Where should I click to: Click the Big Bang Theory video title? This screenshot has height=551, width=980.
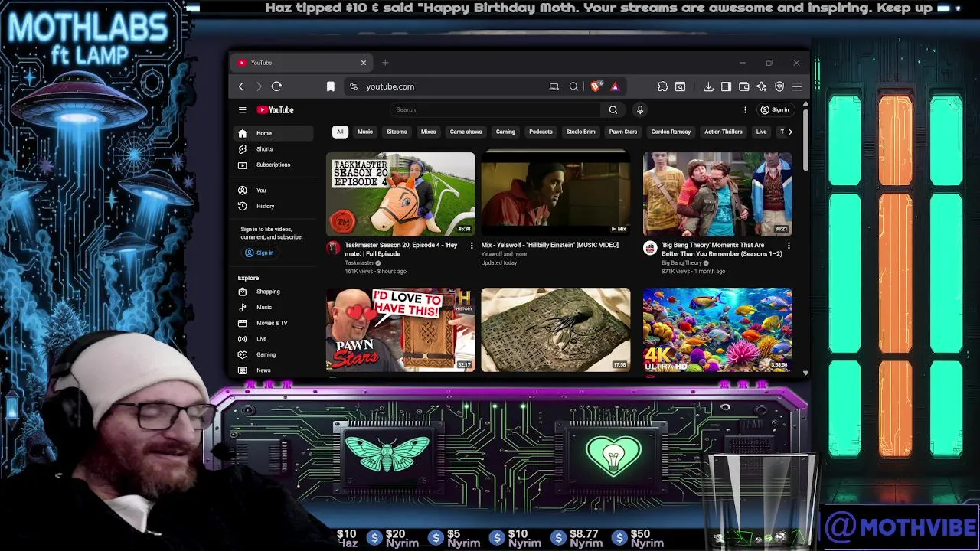pos(721,249)
